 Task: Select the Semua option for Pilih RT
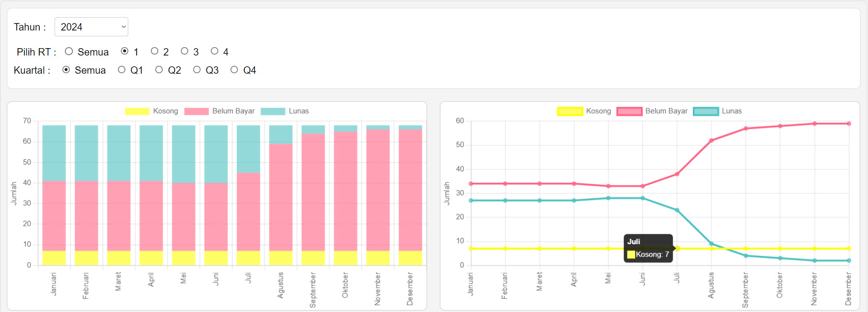[x=69, y=51]
